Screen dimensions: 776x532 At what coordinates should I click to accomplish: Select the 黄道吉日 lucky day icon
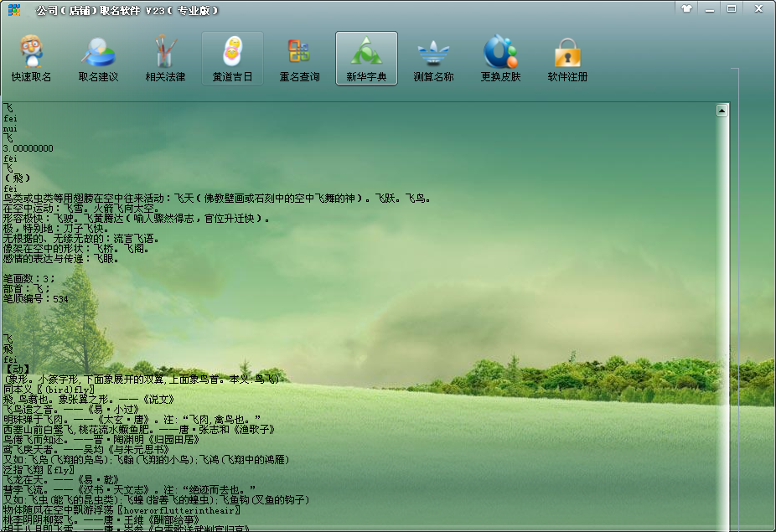coord(232,59)
